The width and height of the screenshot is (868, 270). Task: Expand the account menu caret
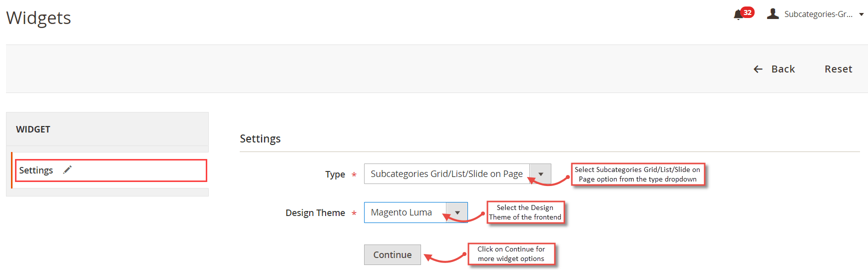[862, 14]
